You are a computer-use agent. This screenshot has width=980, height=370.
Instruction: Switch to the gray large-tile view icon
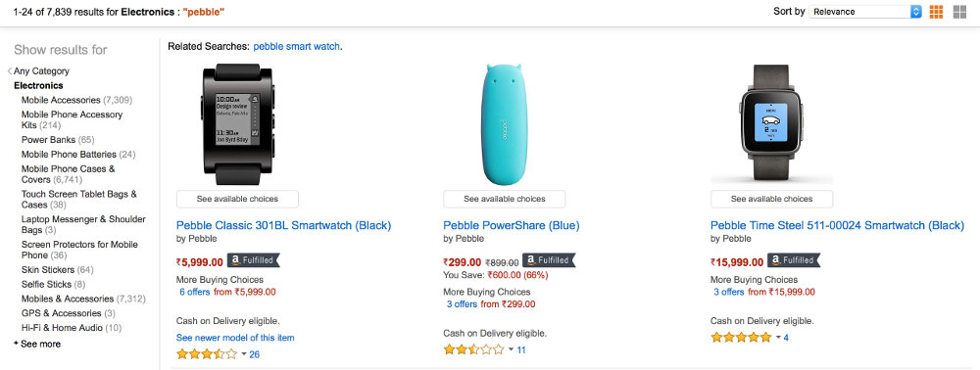pos(959,12)
